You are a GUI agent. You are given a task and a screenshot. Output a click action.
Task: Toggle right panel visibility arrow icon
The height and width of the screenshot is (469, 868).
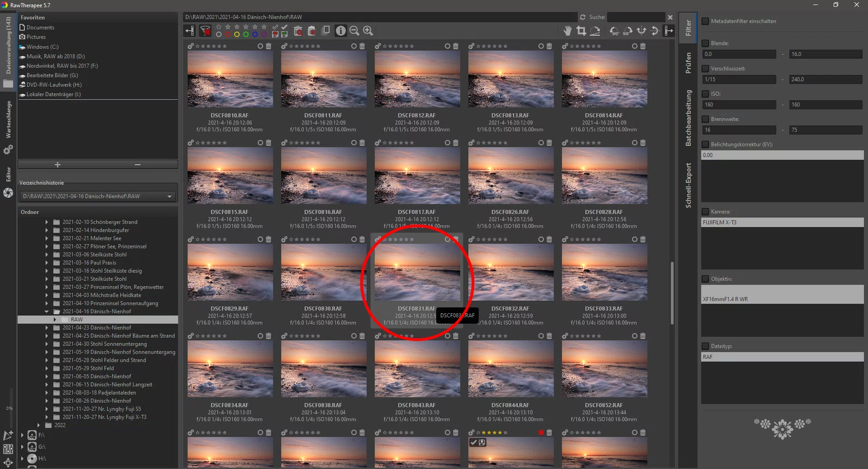(669, 31)
